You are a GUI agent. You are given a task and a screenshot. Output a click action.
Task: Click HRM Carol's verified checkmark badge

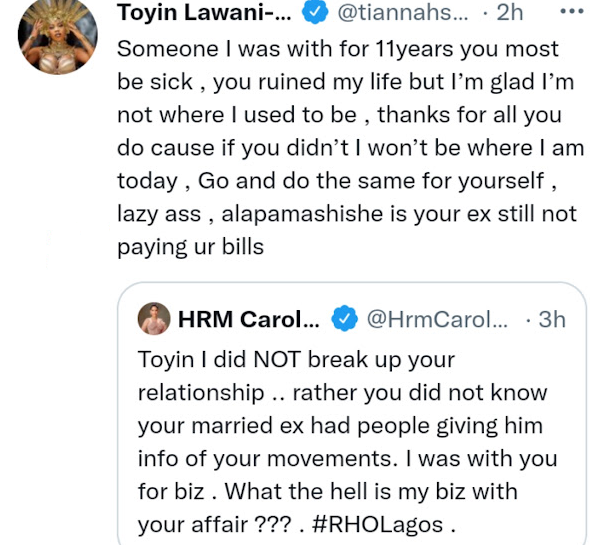pyautogui.click(x=345, y=318)
